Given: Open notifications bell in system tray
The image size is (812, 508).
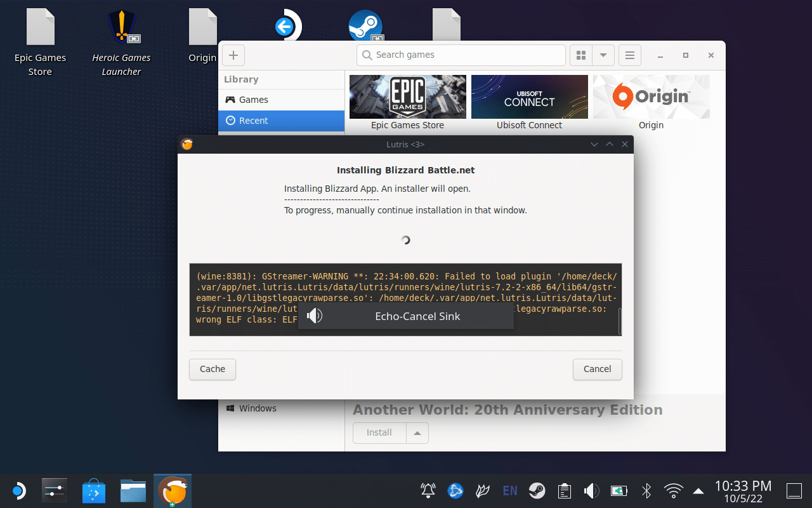Looking at the screenshot, I should click(x=428, y=490).
